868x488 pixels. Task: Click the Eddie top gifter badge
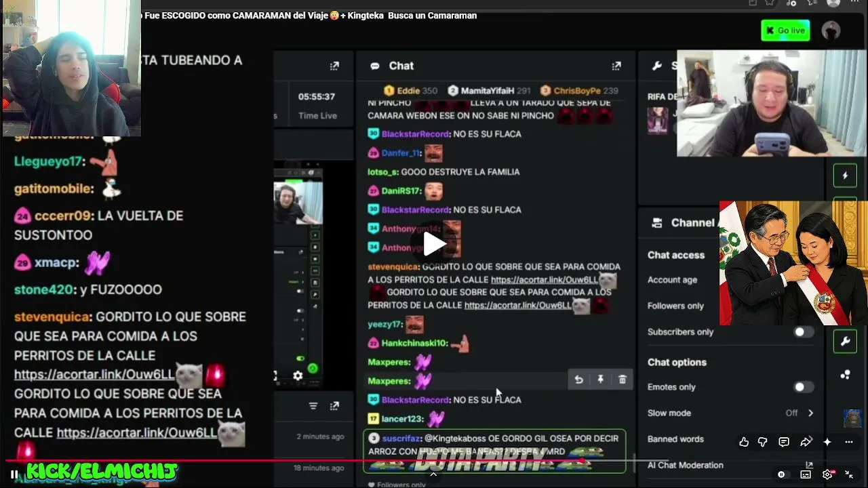tap(410, 91)
